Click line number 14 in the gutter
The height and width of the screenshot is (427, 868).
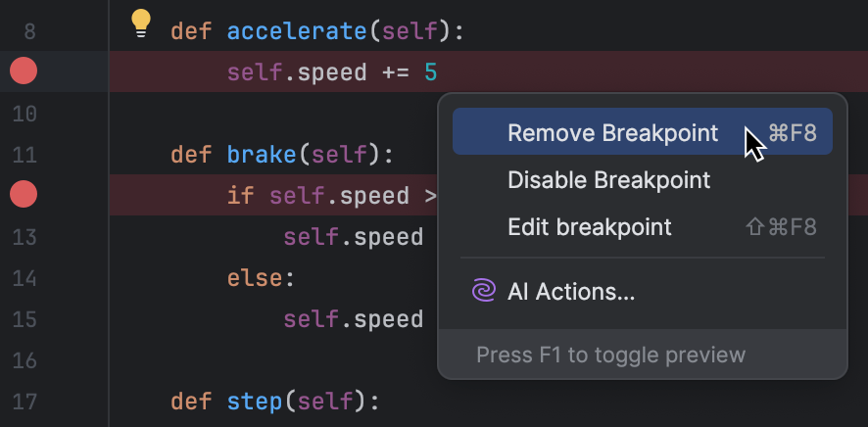pyautogui.click(x=25, y=278)
